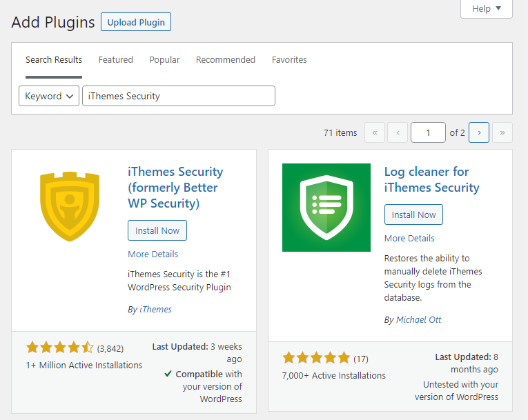The image size is (528, 420).
Task: Switch to the Search Results tab
Action: point(54,60)
